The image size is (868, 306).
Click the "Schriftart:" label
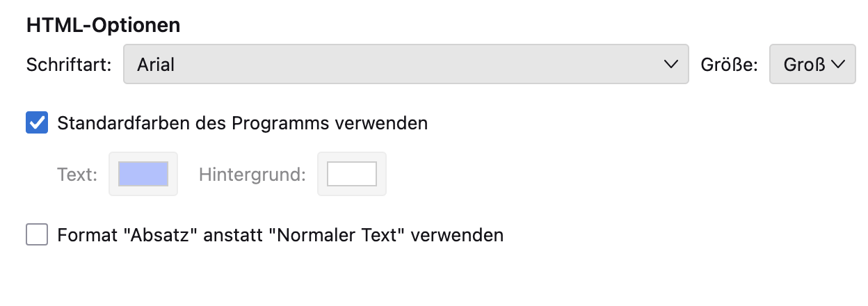[x=69, y=65]
